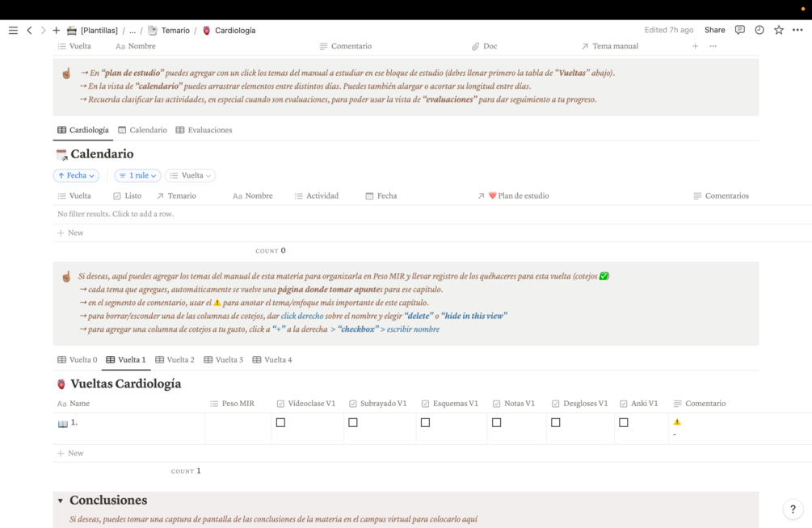Viewport: 812px width, 528px height.
Task: Click the plus new page icon in top bar
Action: 56,31
